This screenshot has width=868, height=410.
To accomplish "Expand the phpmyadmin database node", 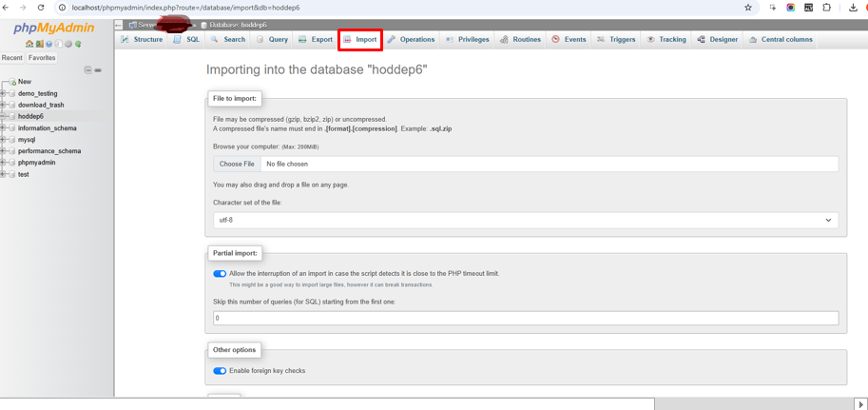I will click(x=3, y=163).
